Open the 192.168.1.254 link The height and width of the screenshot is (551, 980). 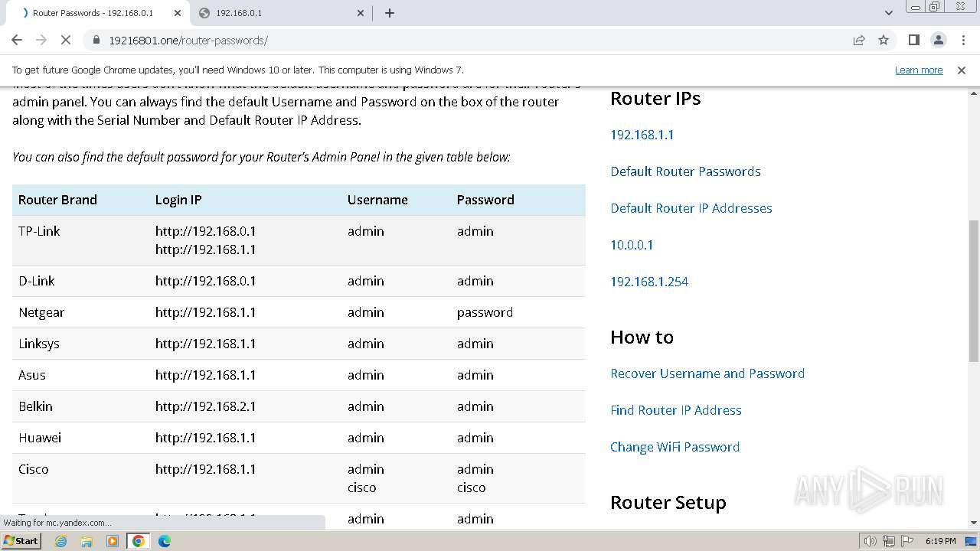click(649, 282)
